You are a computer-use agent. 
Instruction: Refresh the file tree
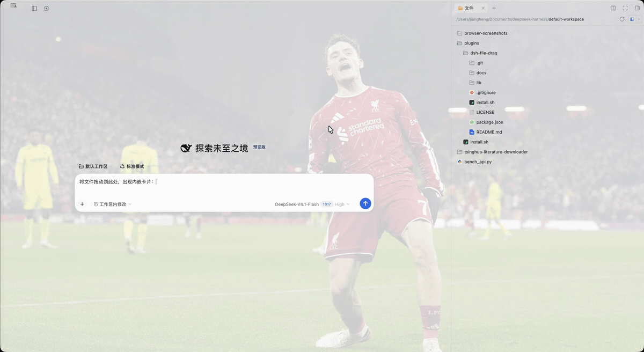tap(622, 19)
